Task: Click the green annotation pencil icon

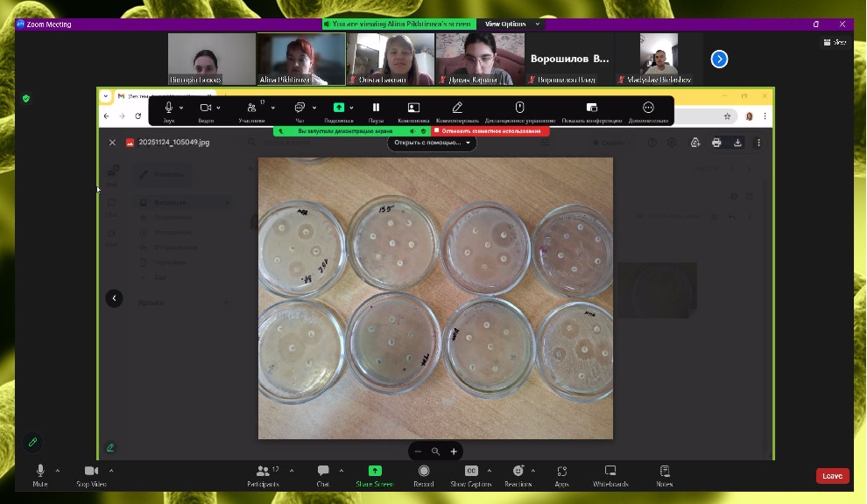Action: click(32, 442)
